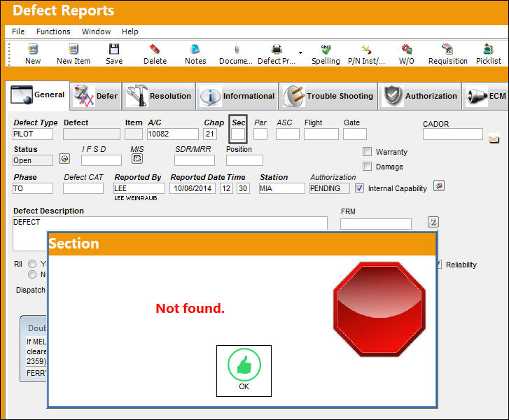This screenshot has width=509, height=420.
Task: Toggle the Damage checkbox
Action: pyautogui.click(x=367, y=166)
